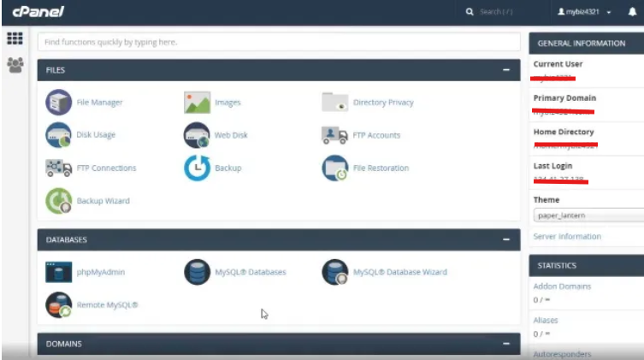
Task: Open the Addon Domains statistics link
Action: tap(562, 286)
